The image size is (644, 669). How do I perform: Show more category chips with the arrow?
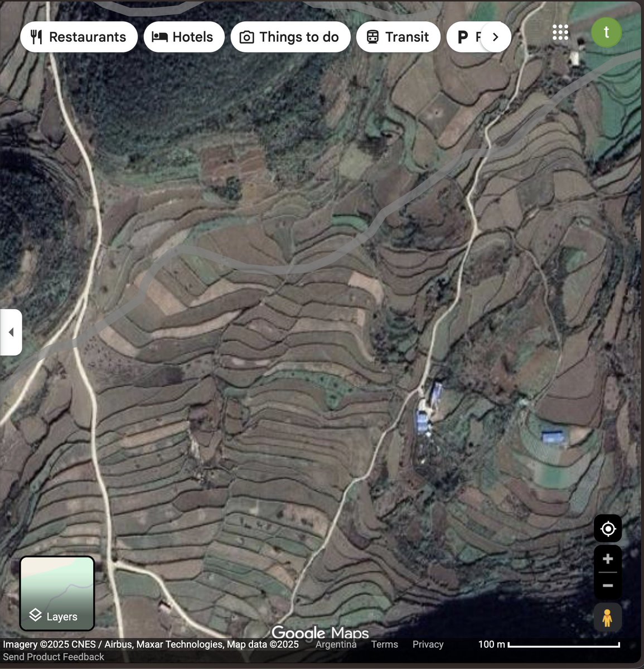(495, 37)
